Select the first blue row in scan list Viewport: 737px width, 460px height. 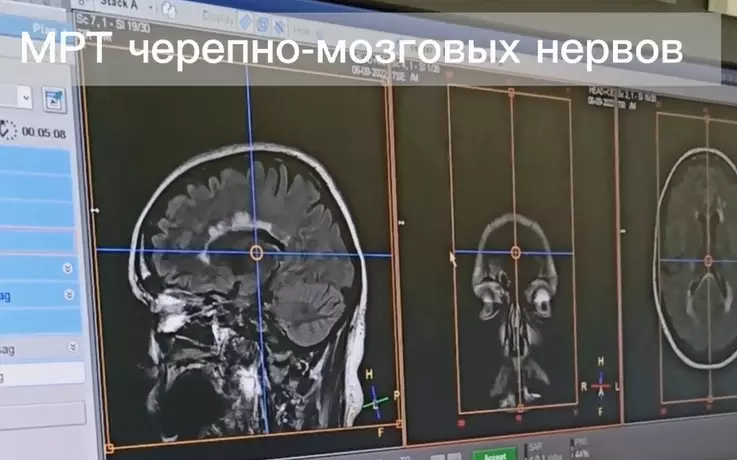click(35, 161)
